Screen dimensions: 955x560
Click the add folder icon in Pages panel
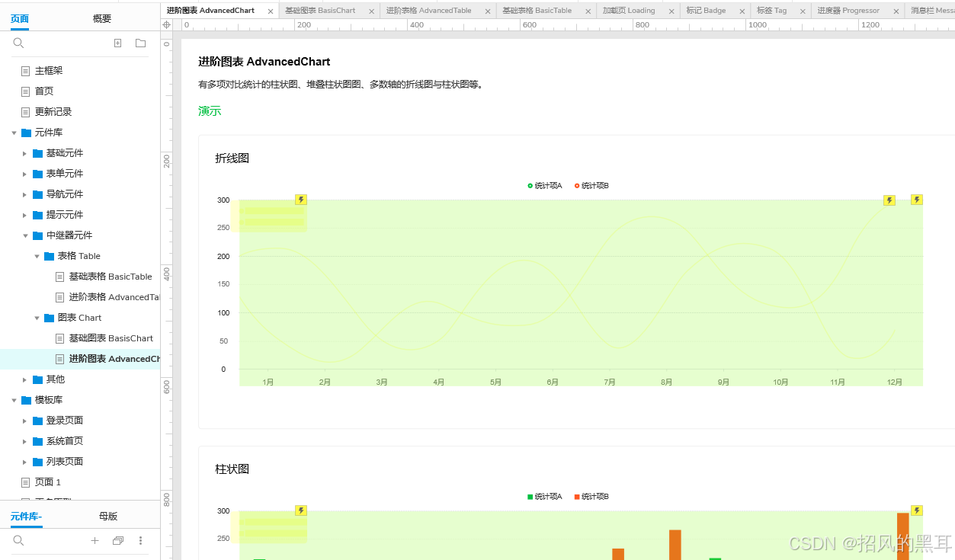coord(140,43)
